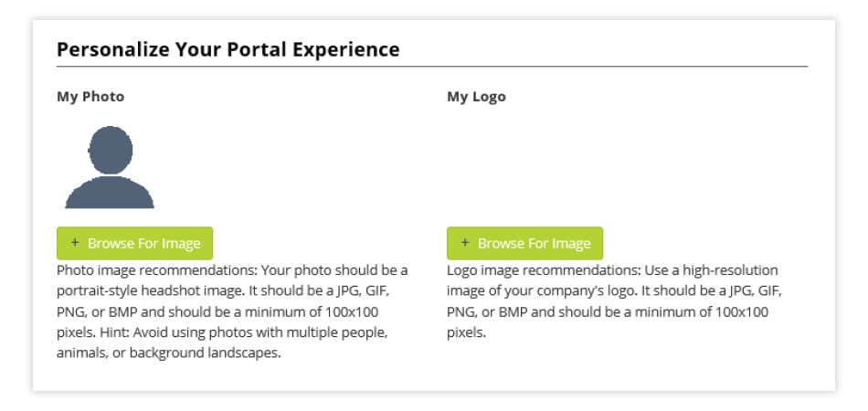
Task: Click the My Photo section label
Action: [x=90, y=96]
